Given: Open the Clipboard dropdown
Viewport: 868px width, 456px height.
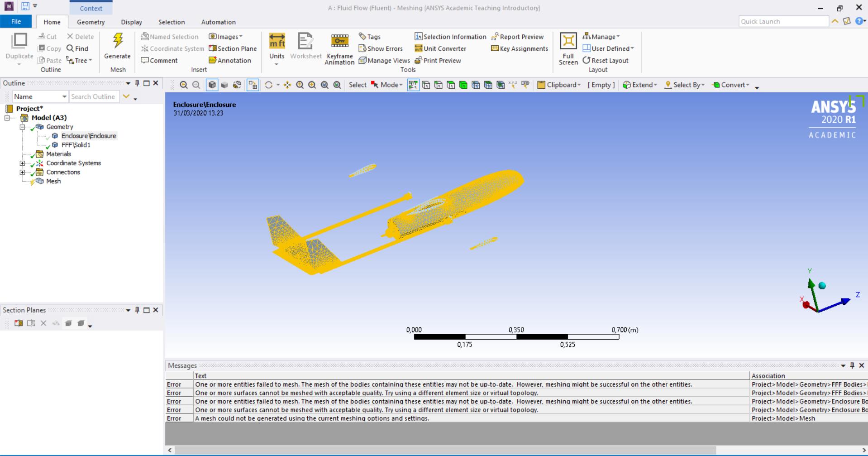Looking at the screenshot, I should [x=559, y=85].
